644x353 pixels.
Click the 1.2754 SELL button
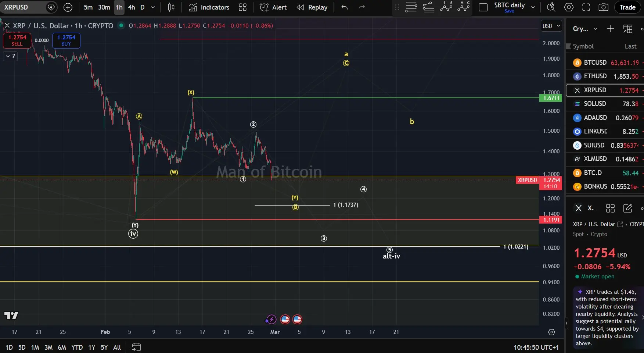(x=17, y=40)
